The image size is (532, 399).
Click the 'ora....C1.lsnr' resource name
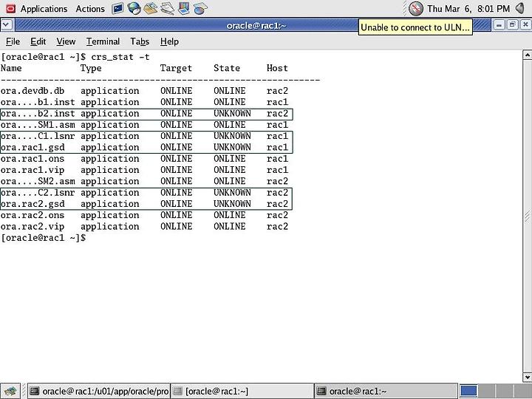click(38, 136)
